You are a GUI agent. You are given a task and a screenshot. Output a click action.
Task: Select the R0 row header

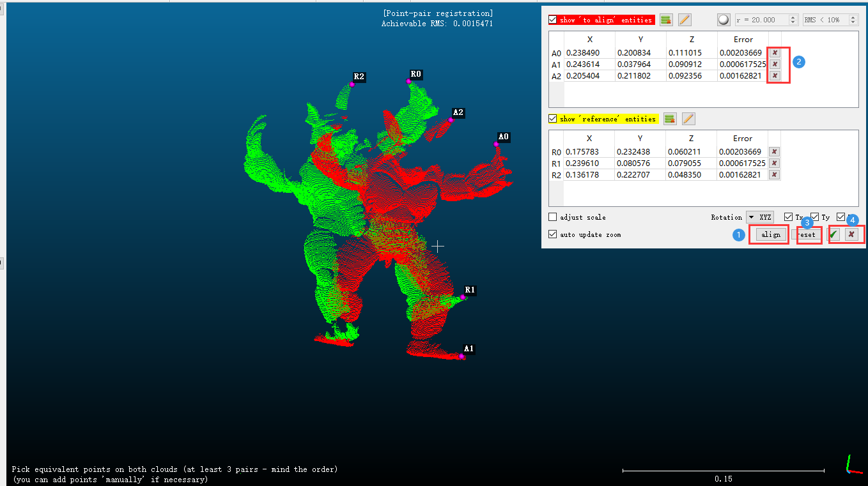coord(556,152)
